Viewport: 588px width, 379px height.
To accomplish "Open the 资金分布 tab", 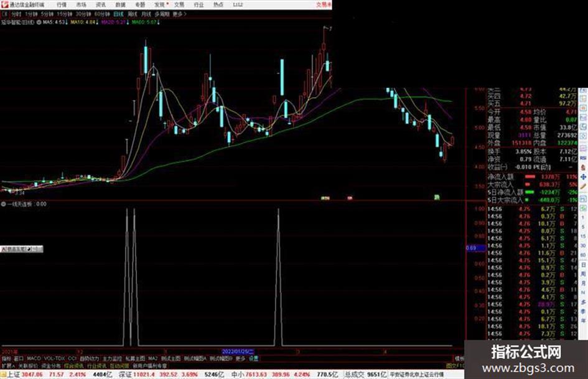I will tap(50, 365).
